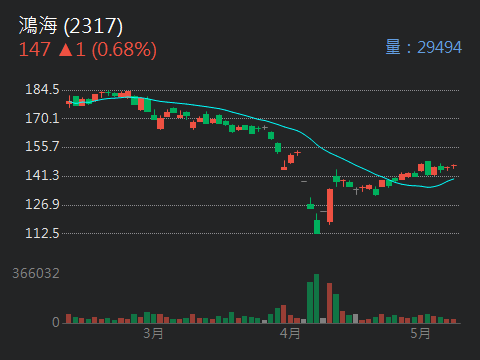This screenshot has width=480, height=360.
Task: Click the 126.9 price axis label
Action: pos(42,204)
